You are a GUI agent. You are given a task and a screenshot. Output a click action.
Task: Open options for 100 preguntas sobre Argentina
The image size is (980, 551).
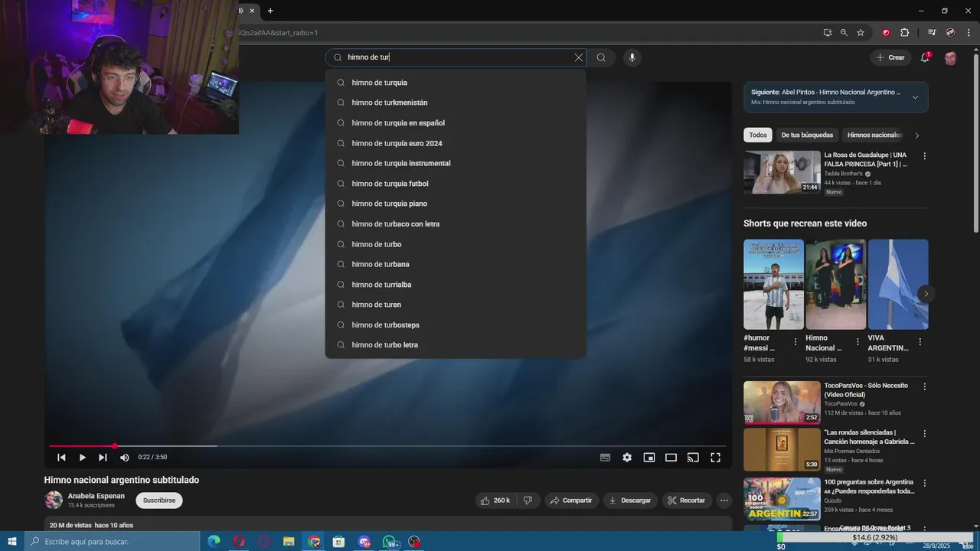924,483
